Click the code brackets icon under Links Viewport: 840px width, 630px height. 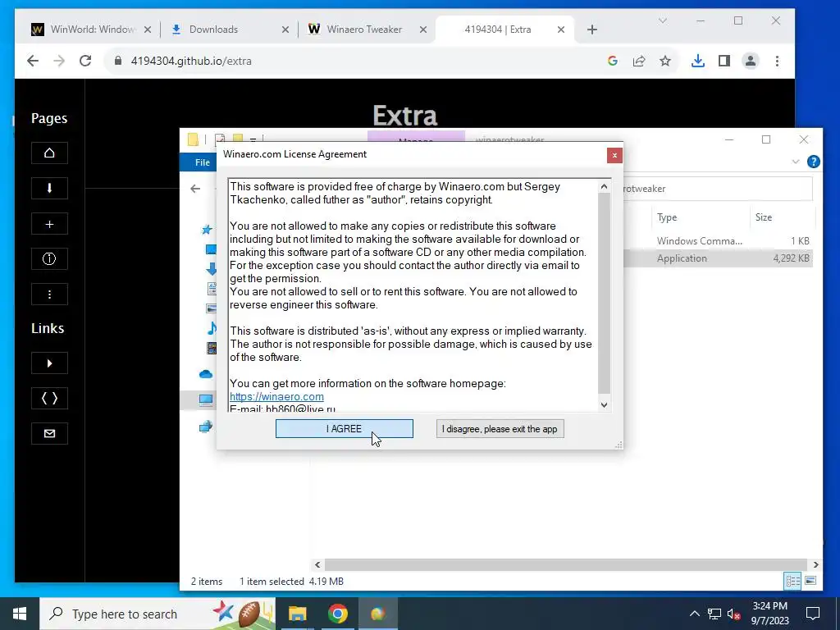coord(49,399)
